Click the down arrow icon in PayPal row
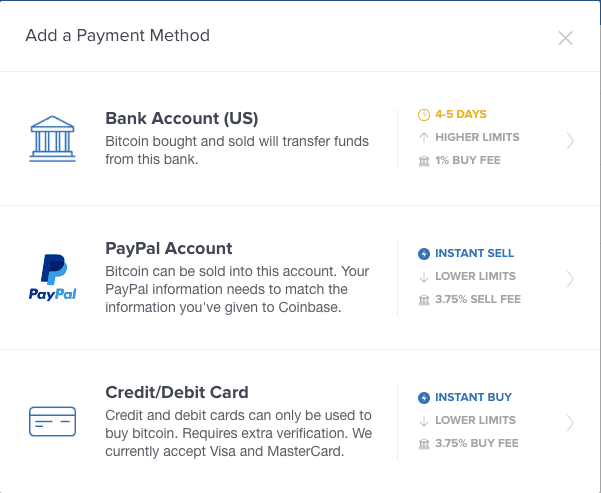The width and height of the screenshot is (601, 493). [423, 276]
